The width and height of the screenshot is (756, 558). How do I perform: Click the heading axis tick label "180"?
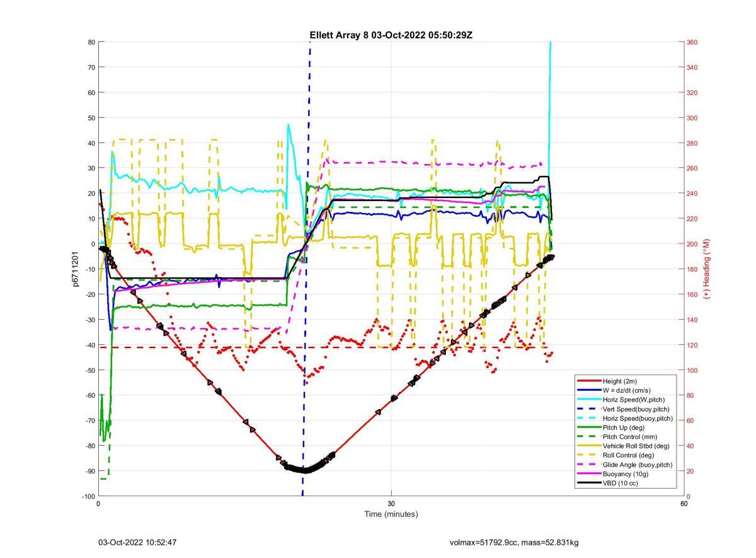(692, 269)
